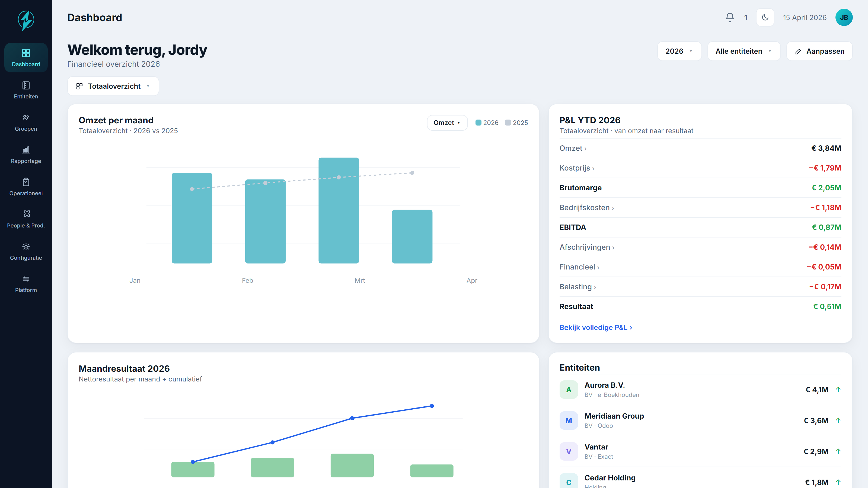868x488 pixels.
Task: Click the Meridiaan Group upward trend arrow
Action: pos(838,421)
